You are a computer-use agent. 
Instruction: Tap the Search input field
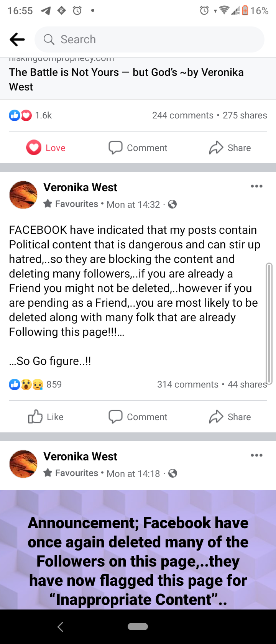point(149,39)
